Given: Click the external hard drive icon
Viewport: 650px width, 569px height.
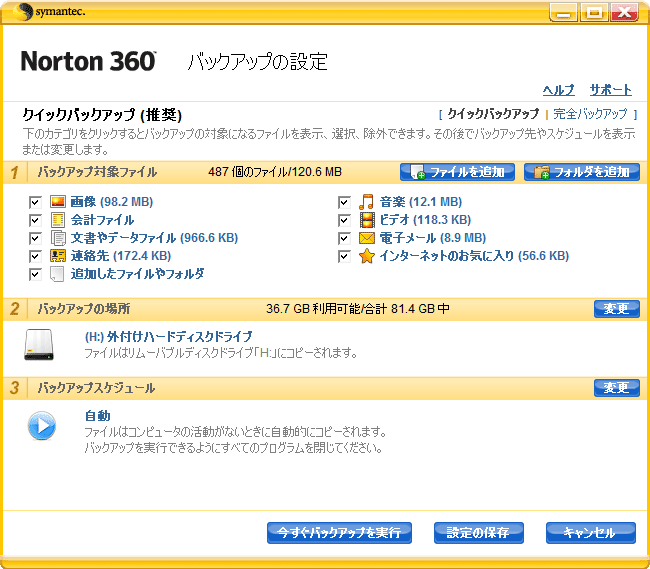Looking at the screenshot, I should tap(39, 345).
